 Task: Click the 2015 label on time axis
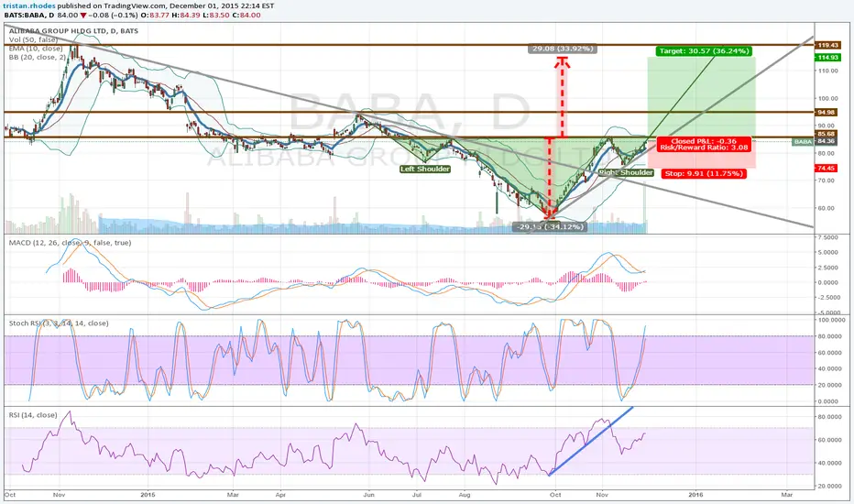point(148,495)
